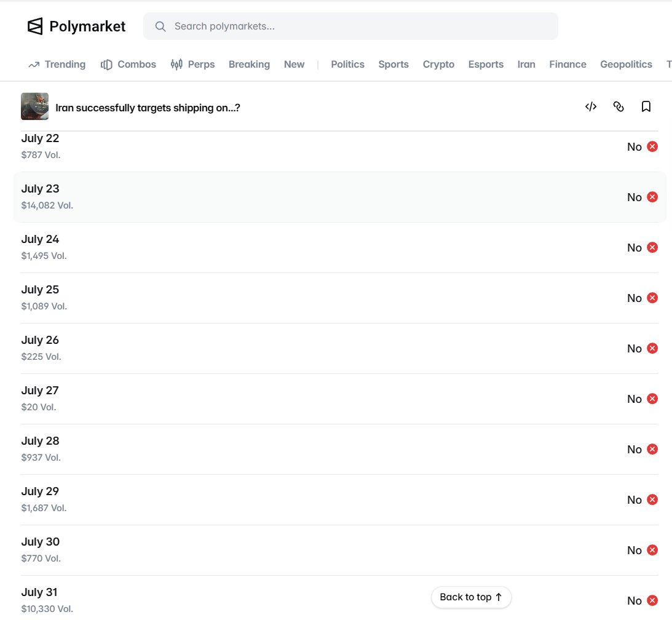Click the red X icon for July 24
Screen dimensions: 672x620
(652, 247)
